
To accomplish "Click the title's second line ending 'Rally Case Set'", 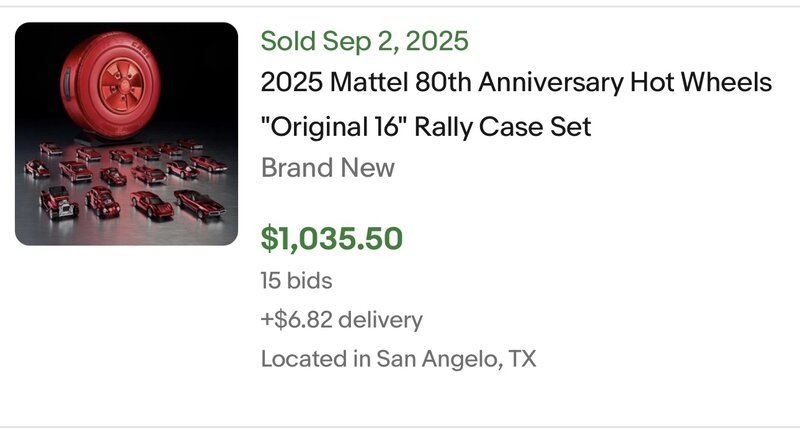I will (x=426, y=126).
